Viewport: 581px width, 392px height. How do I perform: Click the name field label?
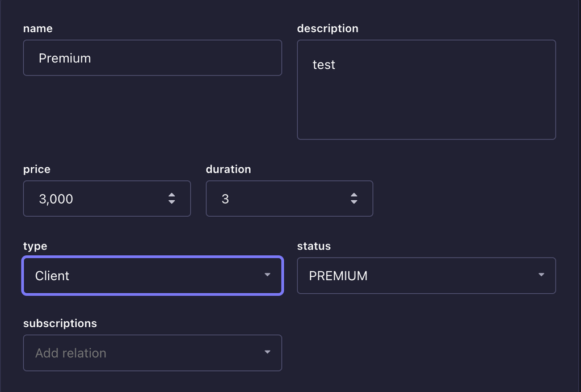(38, 28)
